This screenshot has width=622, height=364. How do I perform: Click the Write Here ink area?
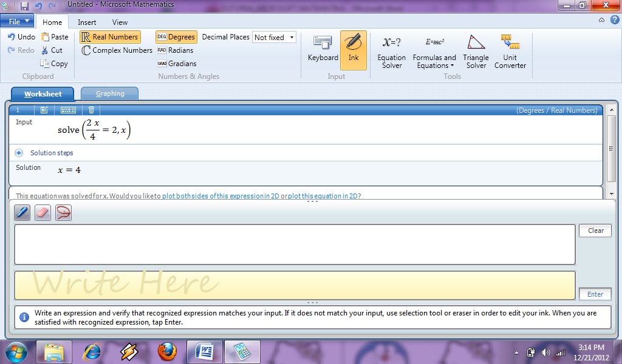click(295, 285)
